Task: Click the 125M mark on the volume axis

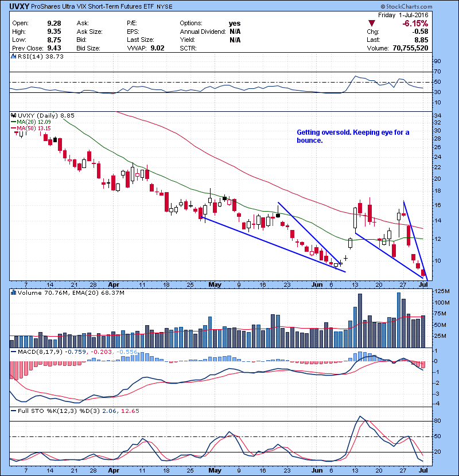Action: click(442, 291)
